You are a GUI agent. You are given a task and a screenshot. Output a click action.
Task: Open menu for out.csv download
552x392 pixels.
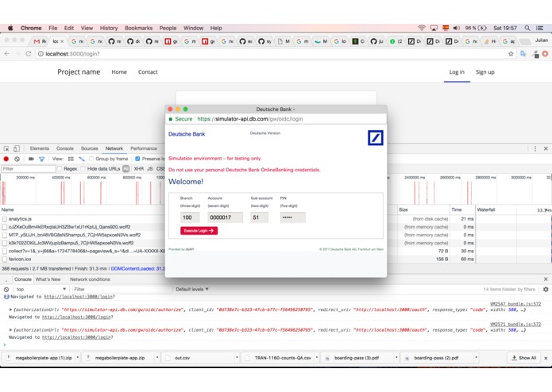tap(237, 358)
